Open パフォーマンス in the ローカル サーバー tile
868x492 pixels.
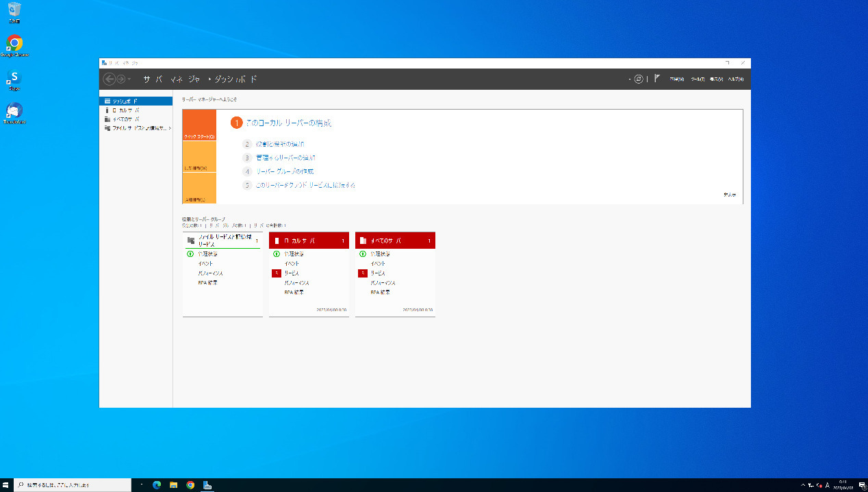click(x=296, y=282)
